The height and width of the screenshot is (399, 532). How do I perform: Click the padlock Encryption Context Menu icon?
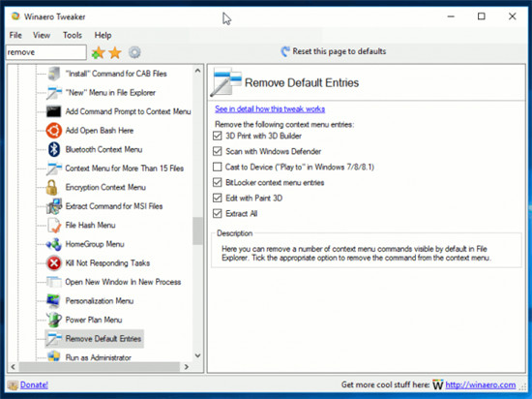[52, 188]
